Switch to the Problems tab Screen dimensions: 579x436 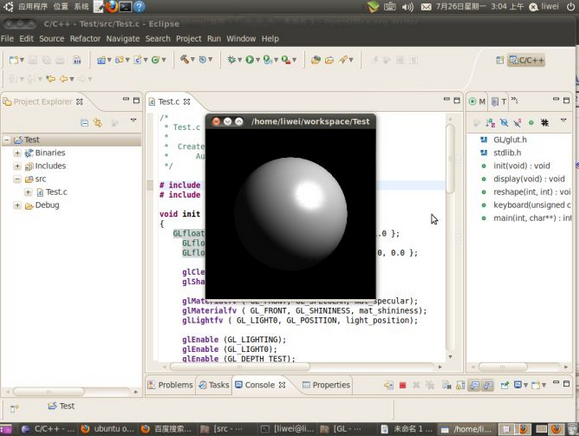171,385
